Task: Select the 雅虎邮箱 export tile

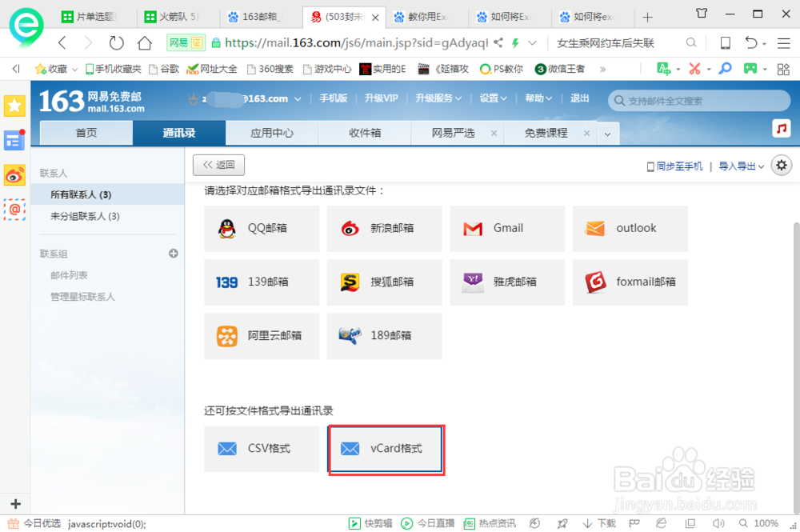Action: click(x=507, y=282)
